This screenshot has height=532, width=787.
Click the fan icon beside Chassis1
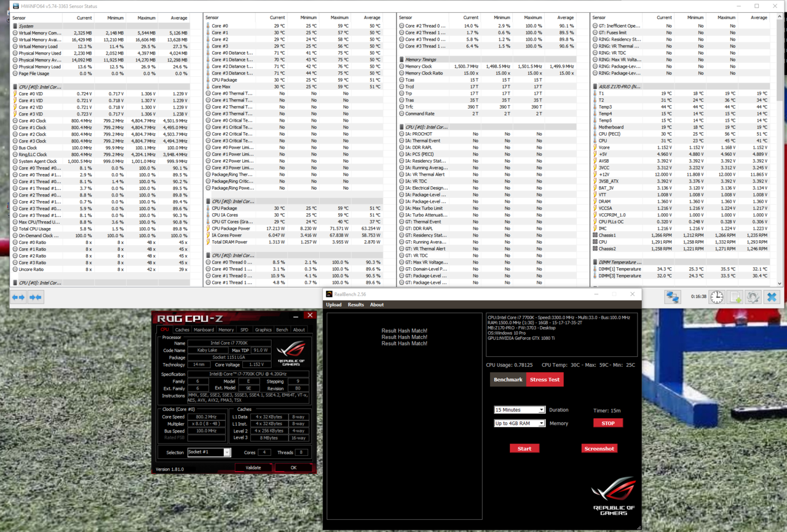coord(595,235)
